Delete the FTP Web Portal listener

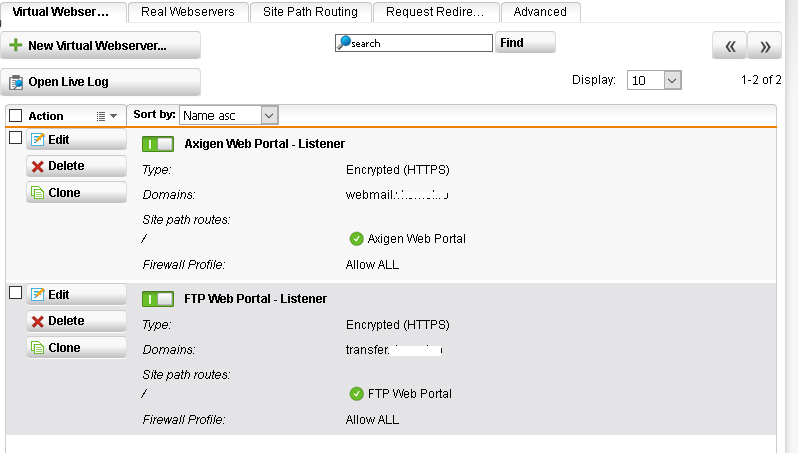click(76, 321)
